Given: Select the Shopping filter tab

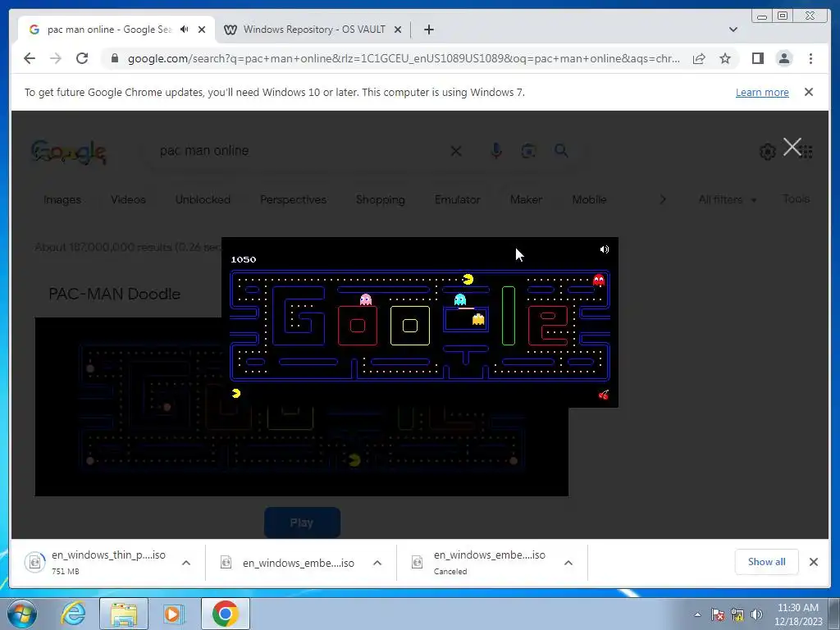Looking at the screenshot, I should click(381, 199).
